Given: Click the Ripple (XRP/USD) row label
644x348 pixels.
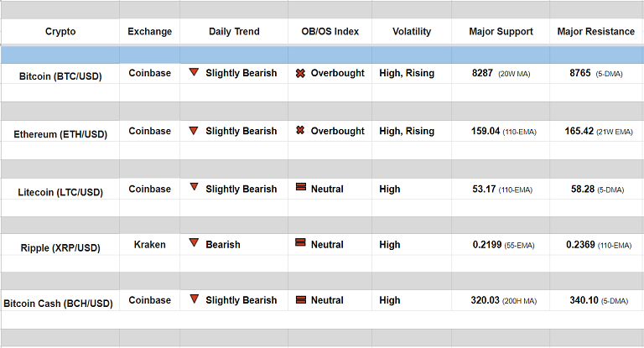Looking at the screenshot, I should (x=60, y=247).
